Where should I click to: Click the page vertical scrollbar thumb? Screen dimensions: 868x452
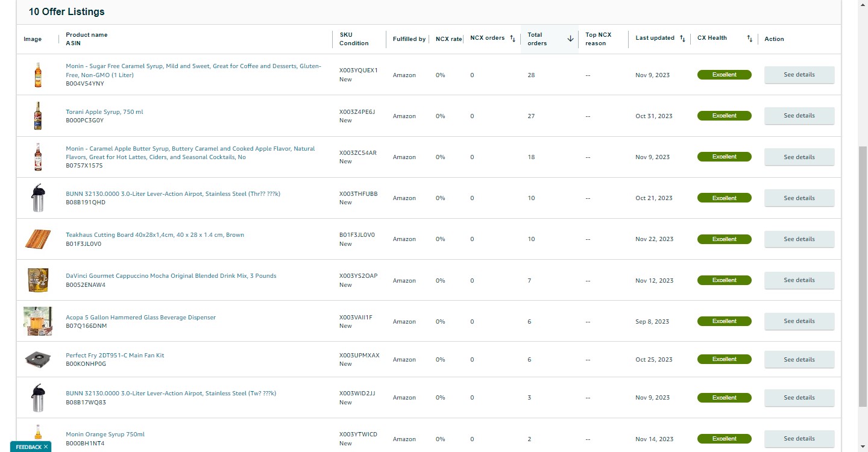click(863, 276)
